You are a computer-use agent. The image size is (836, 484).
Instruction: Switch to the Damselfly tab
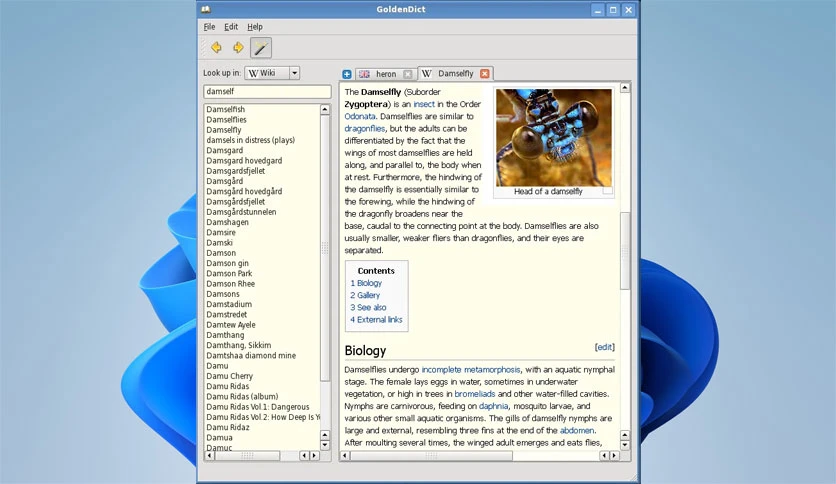[455, 74]
